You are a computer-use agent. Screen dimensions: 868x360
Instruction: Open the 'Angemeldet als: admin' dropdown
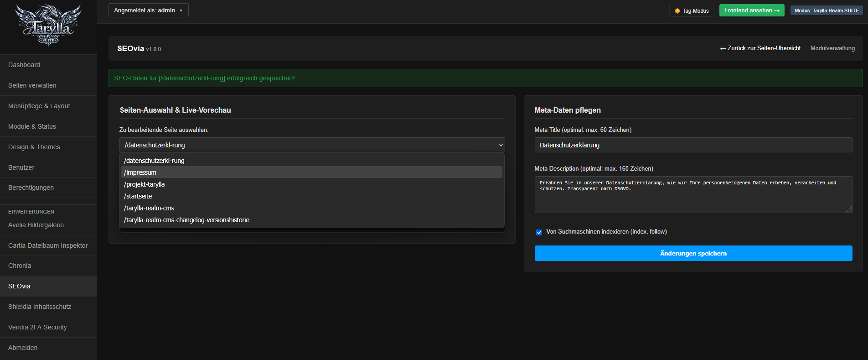point(148,10)
